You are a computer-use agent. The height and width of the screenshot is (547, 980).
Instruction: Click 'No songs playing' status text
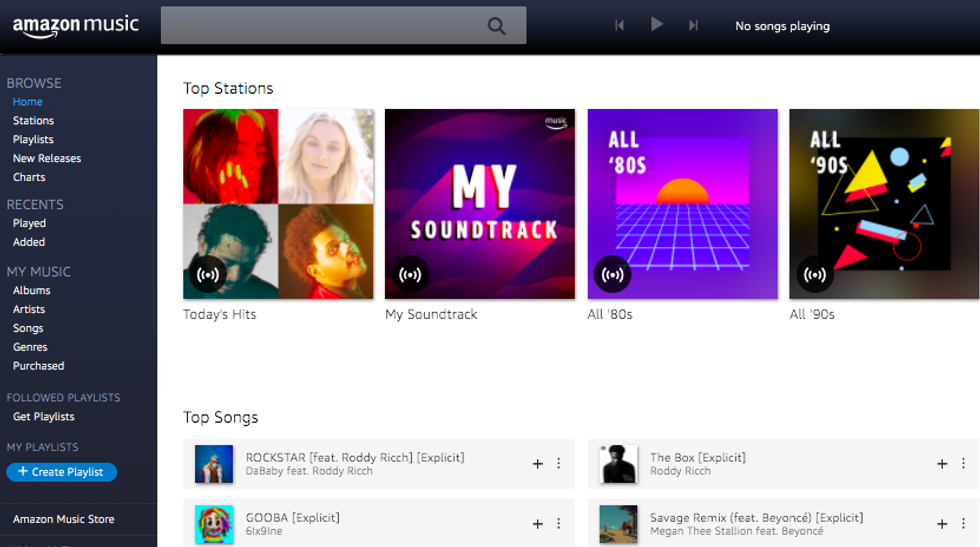click(x=782, y=26)
